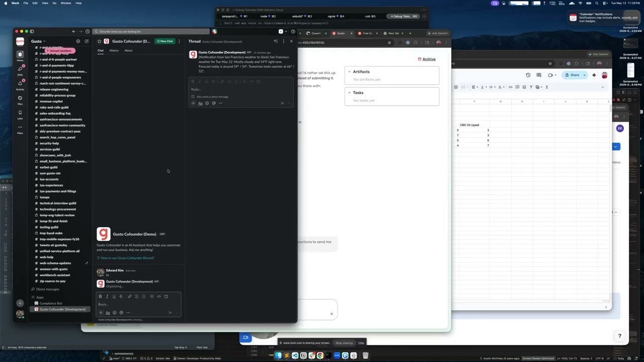This screenshot has width=644, height=362.
Task: Apply strikethrough in main chat composer
Action: pos(121,296)
